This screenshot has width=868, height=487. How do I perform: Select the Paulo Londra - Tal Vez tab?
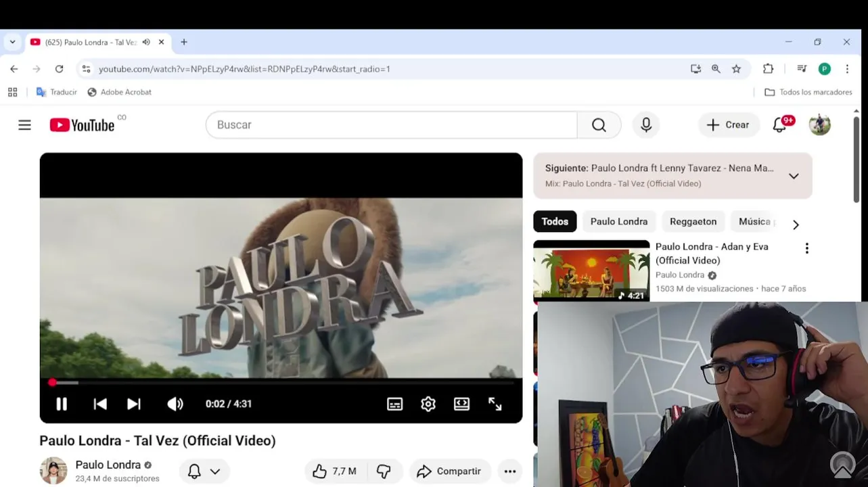tap(91, 42)
